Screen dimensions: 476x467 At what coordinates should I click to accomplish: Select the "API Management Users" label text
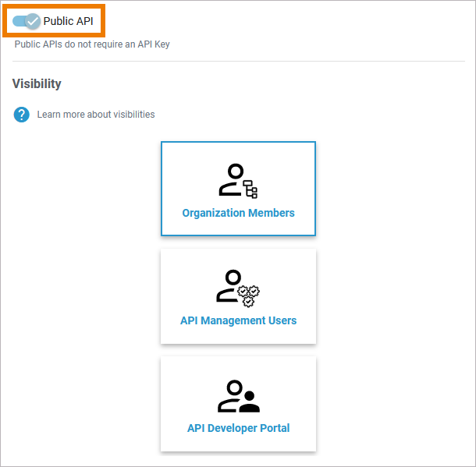pos(238,320)
